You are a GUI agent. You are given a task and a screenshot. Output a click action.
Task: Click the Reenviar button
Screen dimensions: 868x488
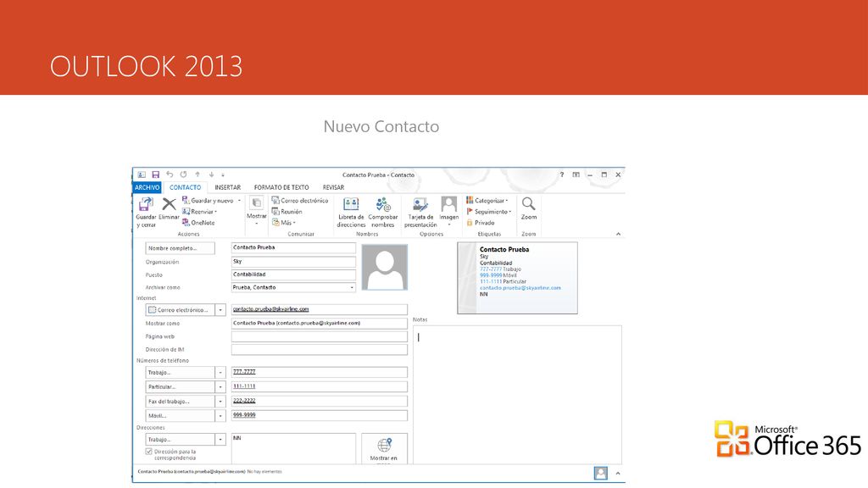click(200, 211)
